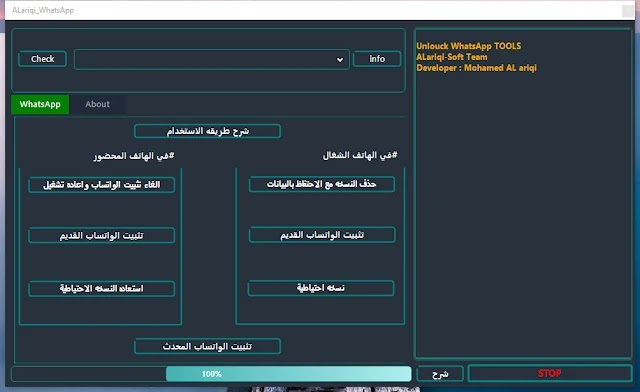The width and height of the screenshot is (640, 392).
Task: Click the ALariqi-Soft Team log line
Action: (452, 57)
